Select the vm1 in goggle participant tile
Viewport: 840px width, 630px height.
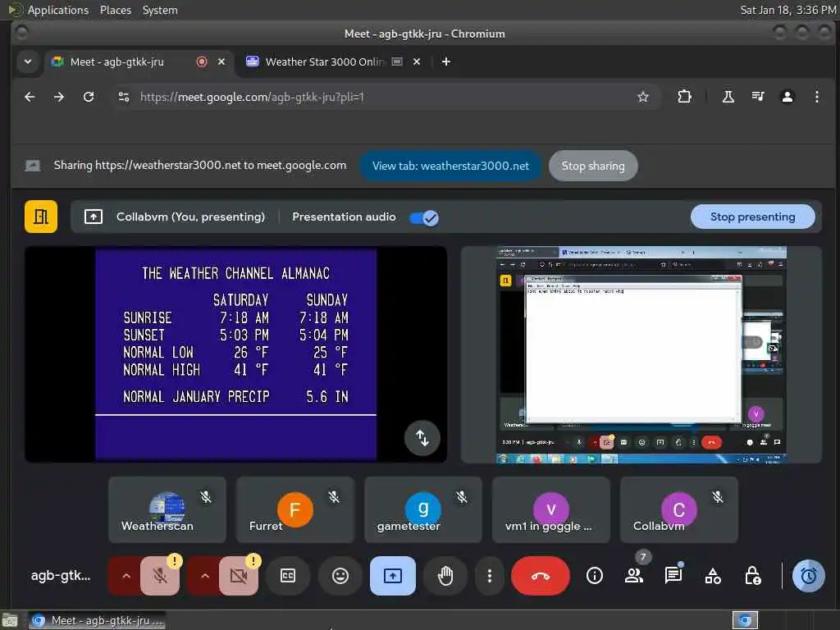(550, 510)
